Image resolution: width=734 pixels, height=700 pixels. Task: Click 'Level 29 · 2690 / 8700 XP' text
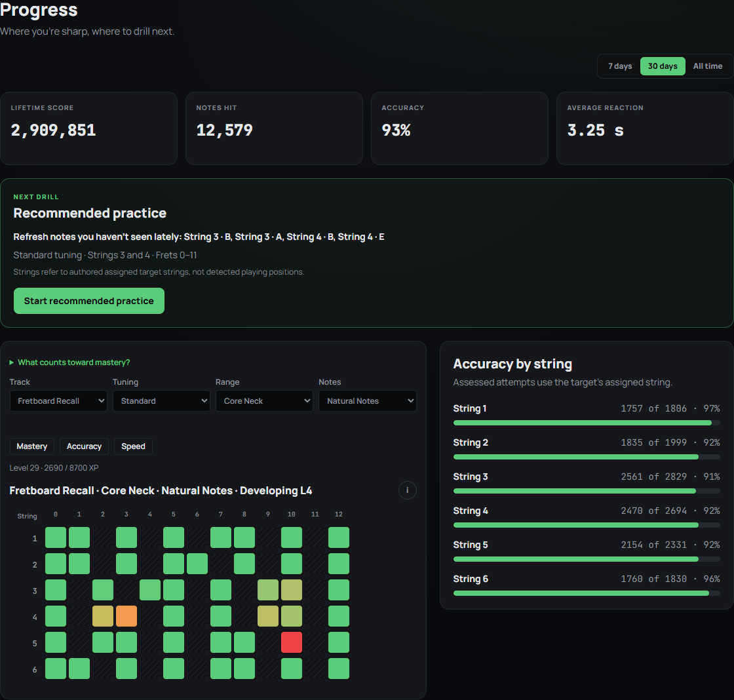[54, 468]
